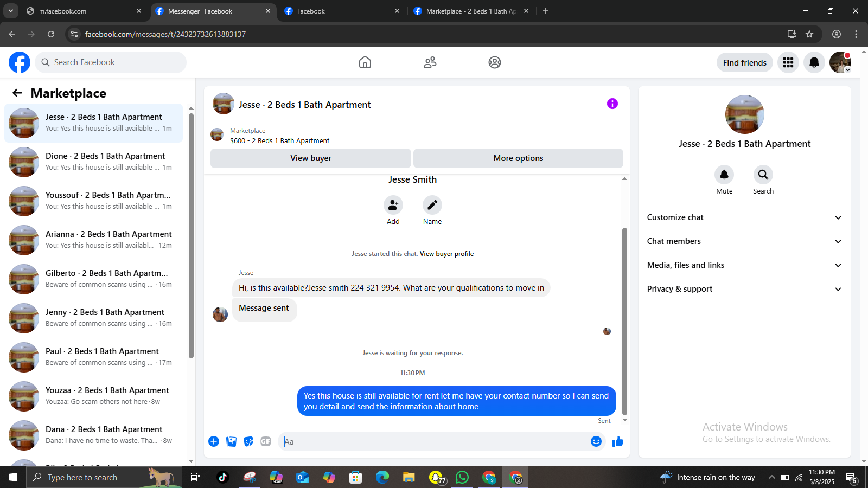Choose a sticker icon in composer
Screen dimensions: 868x488
248,441
